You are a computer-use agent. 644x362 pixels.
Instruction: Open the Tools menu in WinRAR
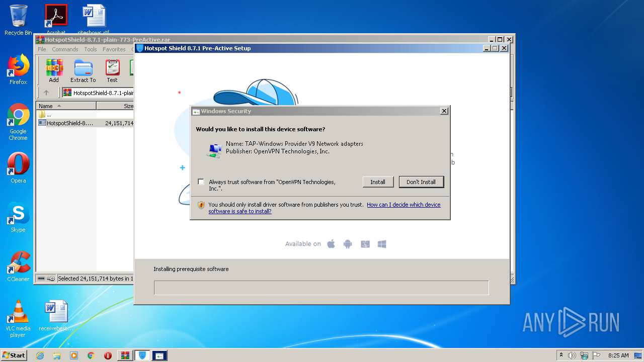click(x=91, y=49)
